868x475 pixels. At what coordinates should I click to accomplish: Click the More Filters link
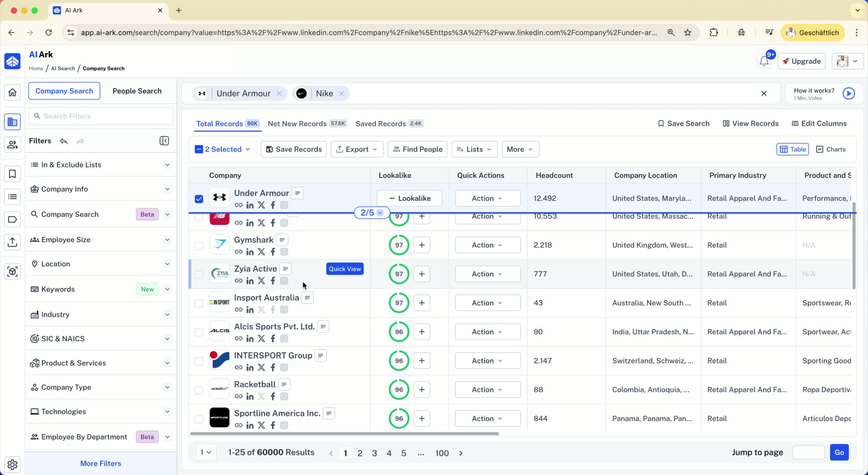[x=100, y=463]
